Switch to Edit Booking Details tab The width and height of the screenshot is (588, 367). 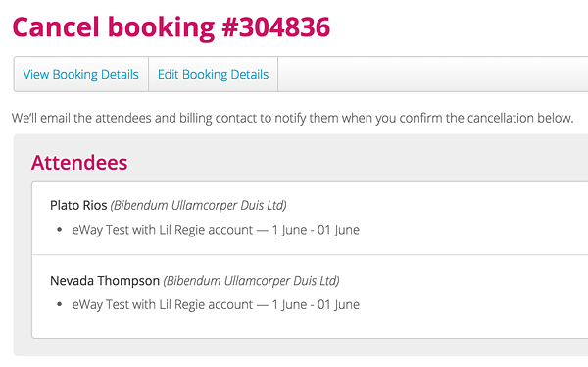click(x=213, y=74)
